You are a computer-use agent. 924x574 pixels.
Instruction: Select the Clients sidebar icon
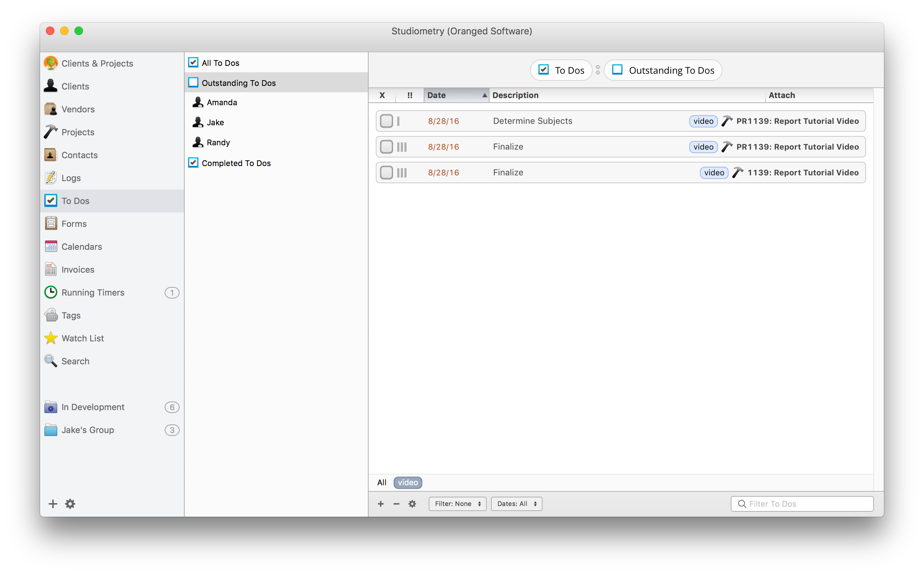tap(50, 86)
